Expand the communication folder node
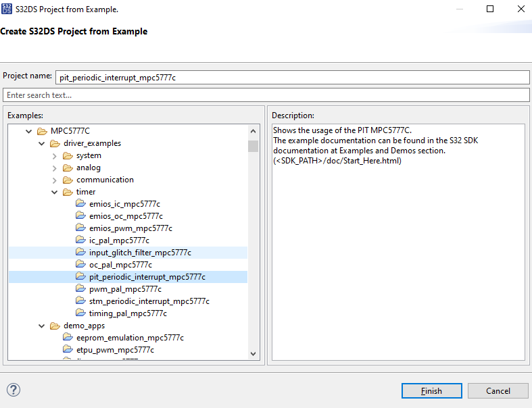 click(x=55, y=180)
